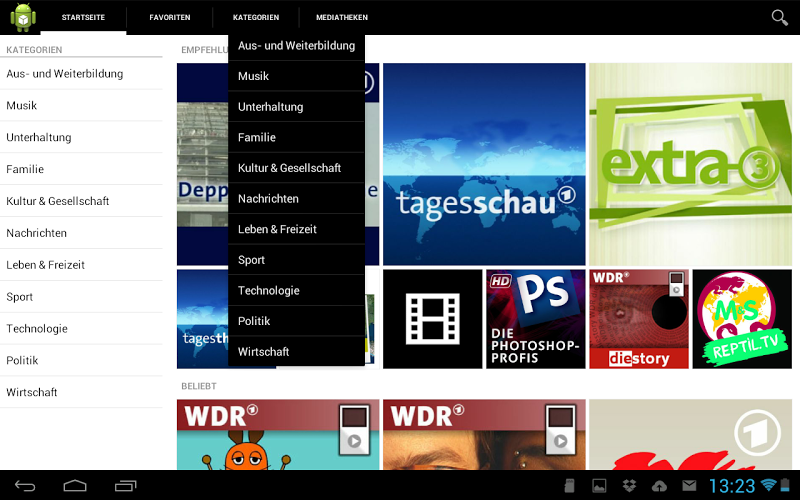
Task: Open sidebar category Familie
Action: 81,169
